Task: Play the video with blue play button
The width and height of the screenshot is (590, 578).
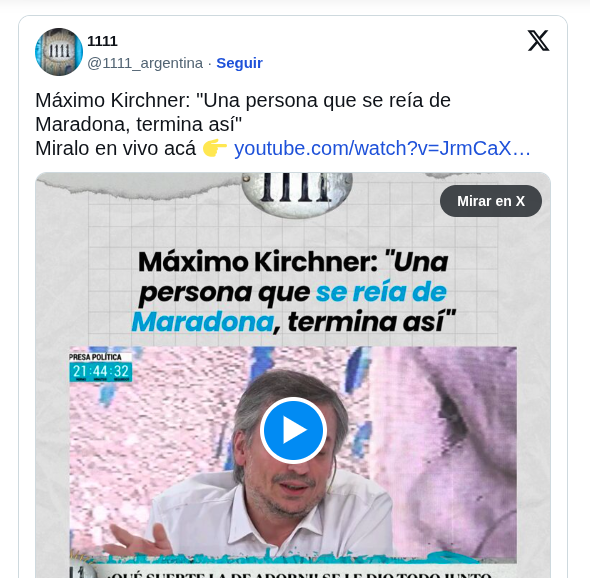Action: 293,430
